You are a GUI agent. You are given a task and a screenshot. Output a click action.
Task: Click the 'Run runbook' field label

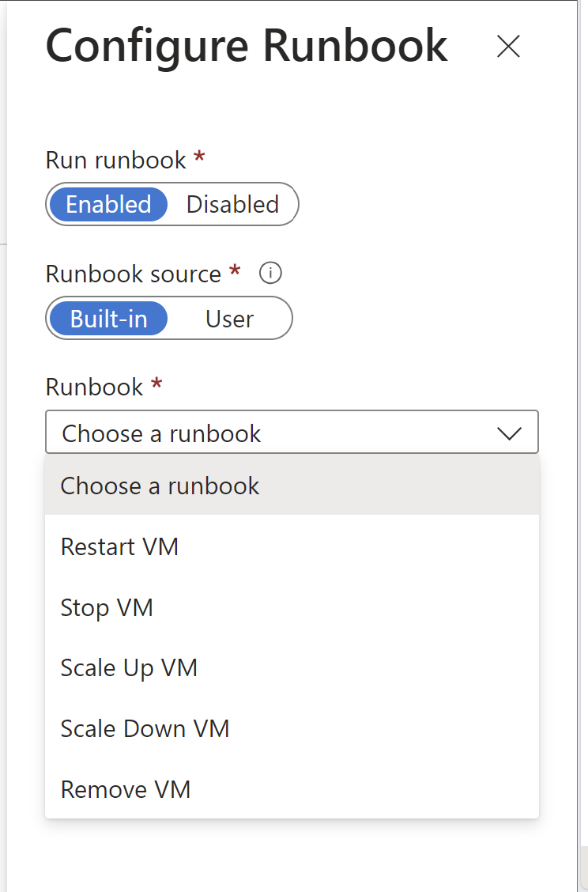pos(115,160)
